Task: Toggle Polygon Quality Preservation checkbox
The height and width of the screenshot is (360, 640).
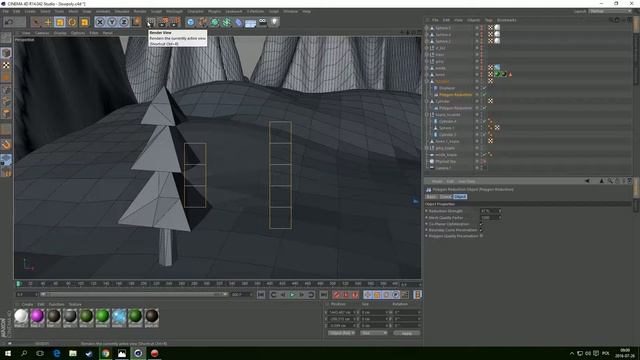Action: tap(482, 236)
